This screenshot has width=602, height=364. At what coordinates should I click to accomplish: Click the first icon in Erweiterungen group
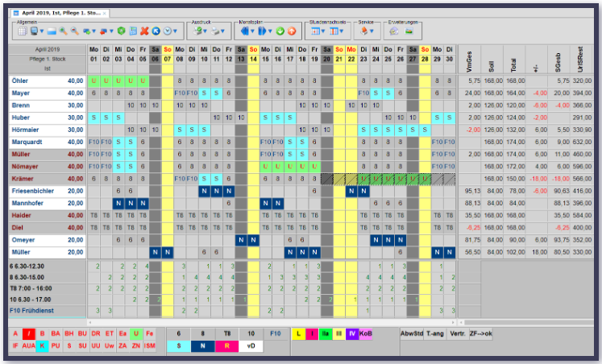(x=395, y=31)
